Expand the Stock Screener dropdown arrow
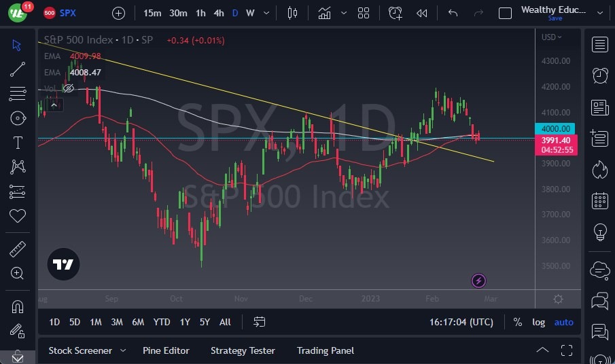This screenshot has width=615, height=364. click(123, 350)
